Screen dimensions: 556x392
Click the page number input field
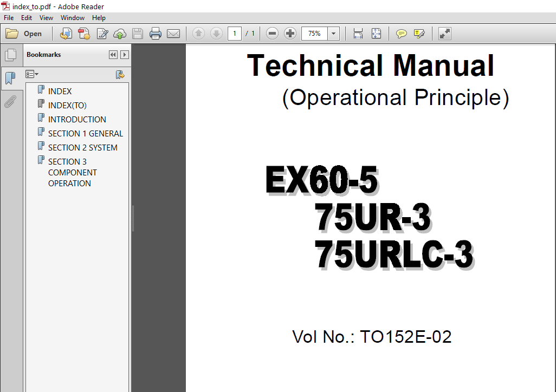235,34
